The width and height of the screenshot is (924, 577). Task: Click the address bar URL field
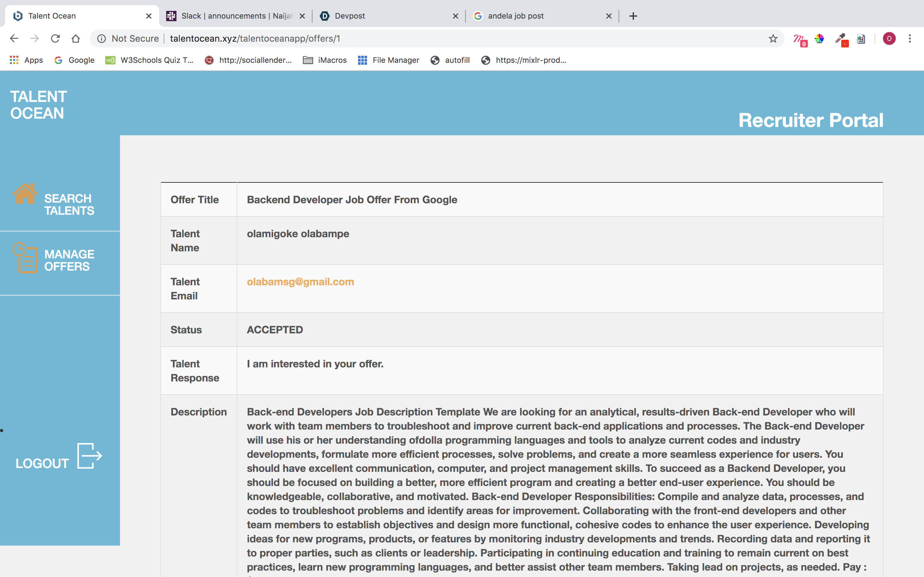(458, 38)
